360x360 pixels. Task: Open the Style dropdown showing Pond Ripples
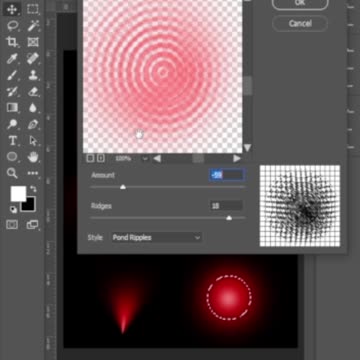tap(157, 238)
